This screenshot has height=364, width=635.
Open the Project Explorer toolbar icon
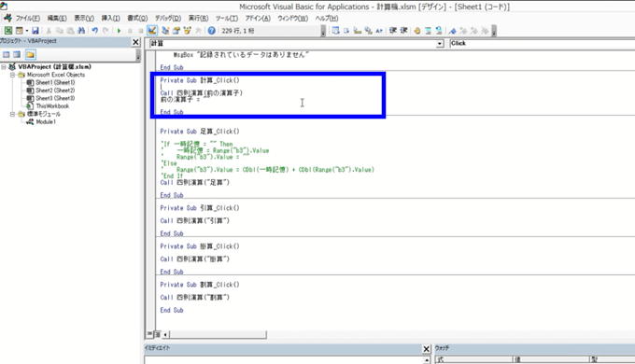click(x=165, y=31)
